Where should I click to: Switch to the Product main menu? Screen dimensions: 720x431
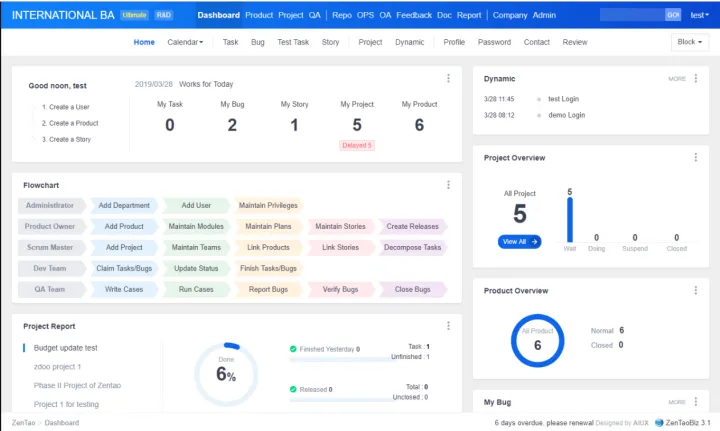[x=259, y=16]
